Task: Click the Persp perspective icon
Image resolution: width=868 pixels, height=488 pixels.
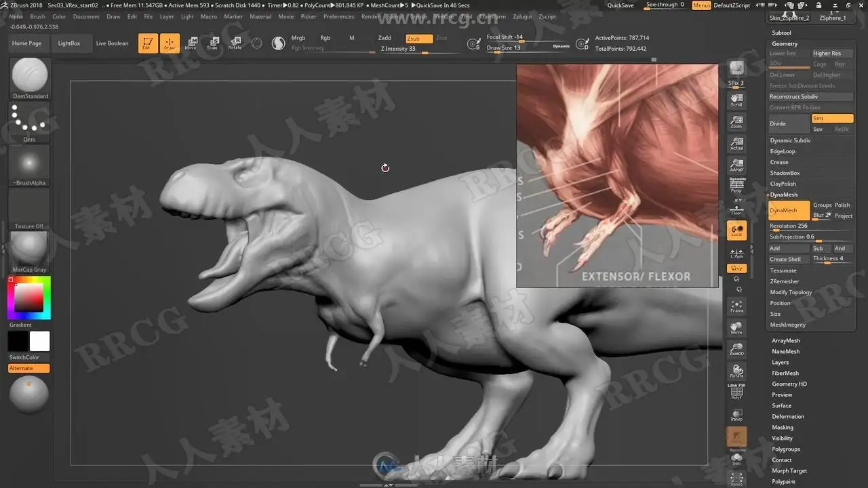Action: point(736,185)
